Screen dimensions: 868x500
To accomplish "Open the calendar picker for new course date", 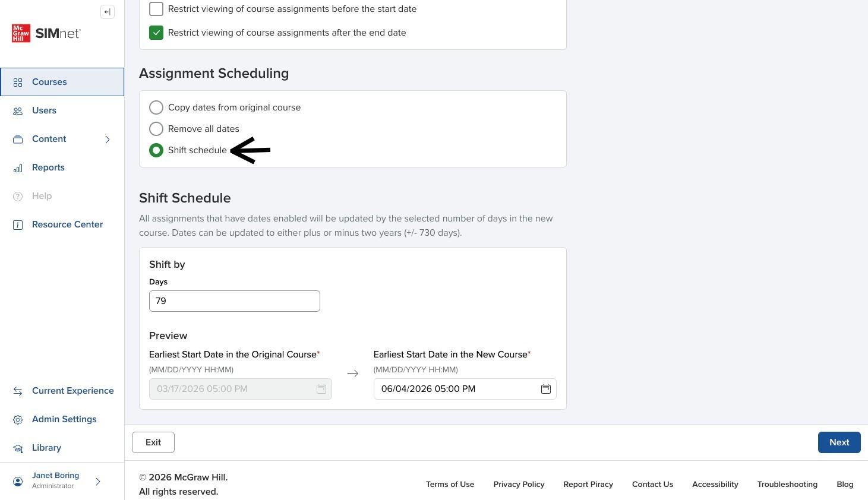I will [545, 389].
